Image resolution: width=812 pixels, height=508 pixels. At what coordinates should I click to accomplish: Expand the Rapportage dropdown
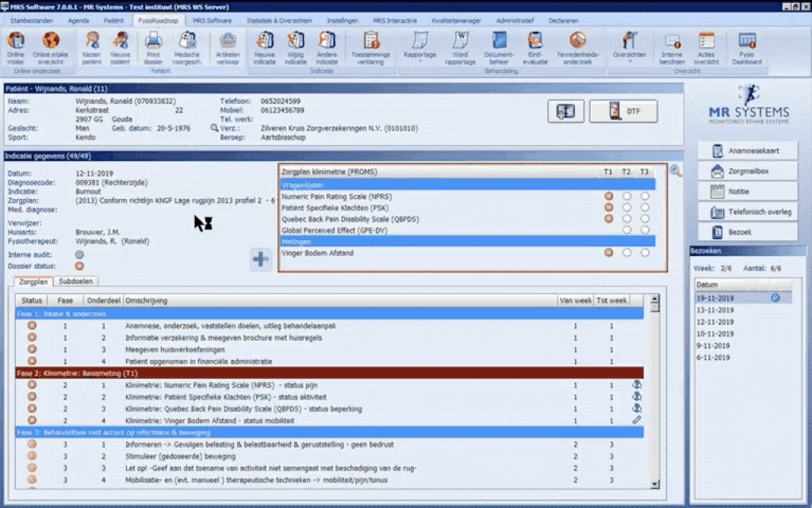[x=420, y=48]
